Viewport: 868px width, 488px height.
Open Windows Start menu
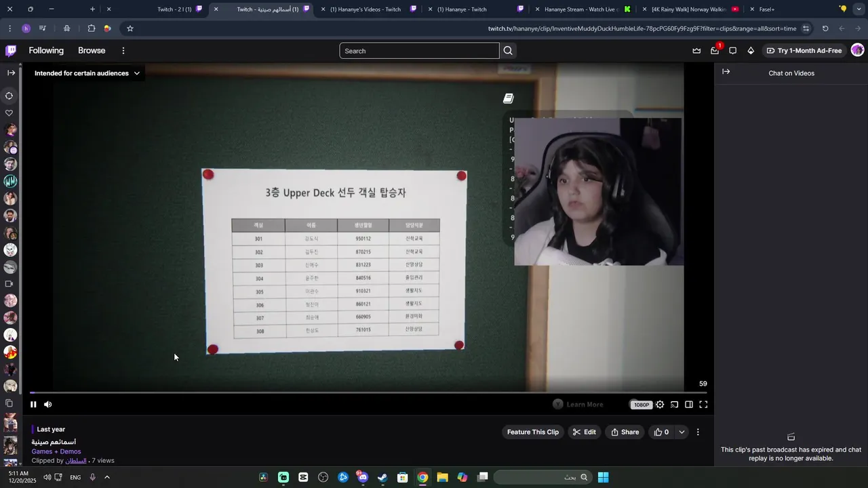tap(603, 477)
